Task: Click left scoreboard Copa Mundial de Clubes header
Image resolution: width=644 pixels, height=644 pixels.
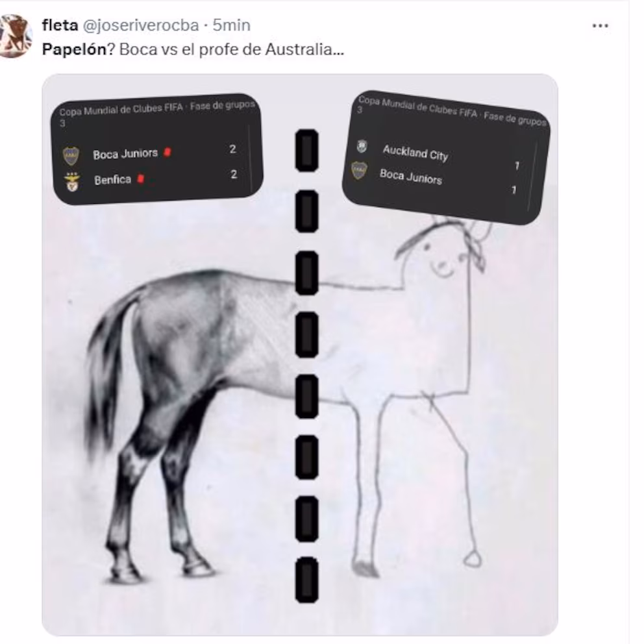Action: pyautogui.click(x=157, y=108)
